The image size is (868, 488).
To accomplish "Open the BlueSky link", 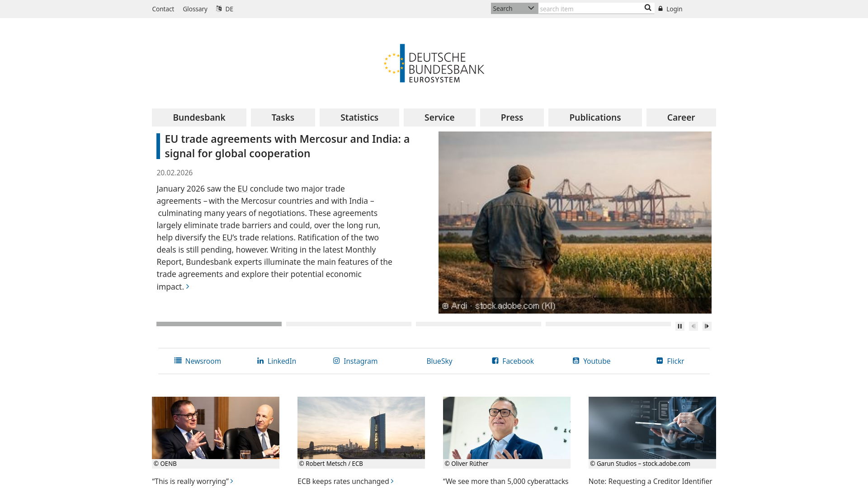I will tap(439, 361).
